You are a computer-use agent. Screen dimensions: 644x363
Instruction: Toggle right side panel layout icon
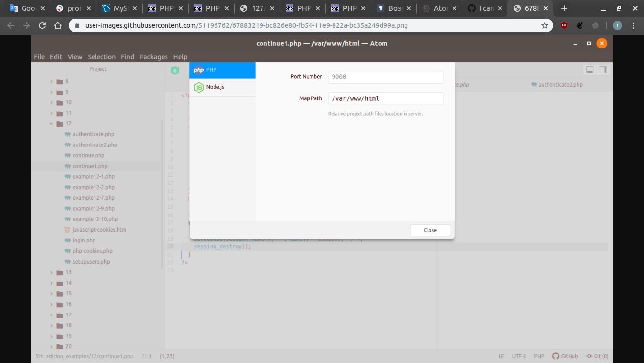tap(603, 70)
